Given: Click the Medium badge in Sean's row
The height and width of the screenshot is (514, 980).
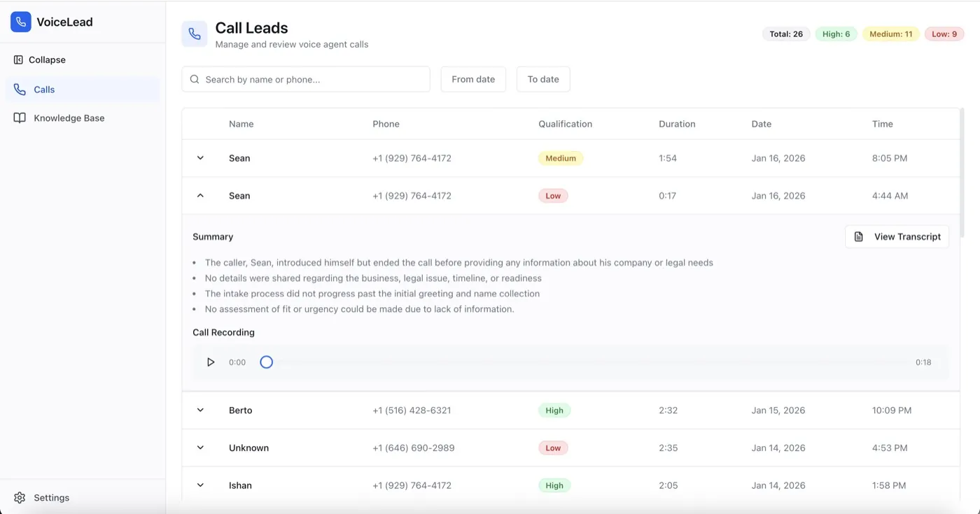Looking at the screenshot, I should pyautogui.click(x=561, y=158).
